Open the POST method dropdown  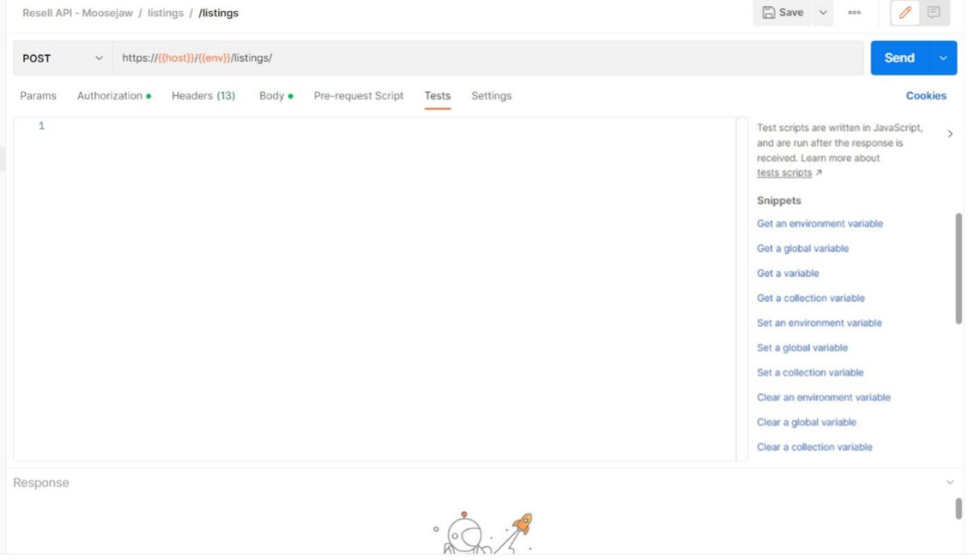(62, 58)
